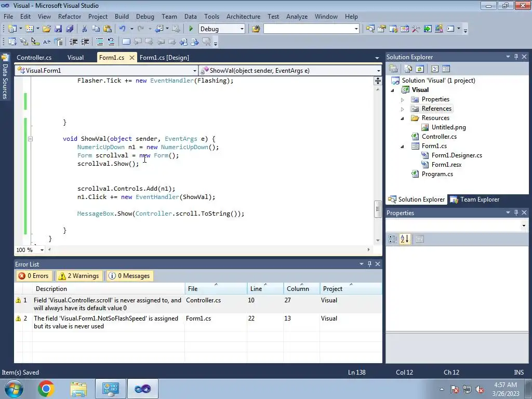
Task: Click the Open File folder icon
Action: pyautogui.click(x=46, y=29)
